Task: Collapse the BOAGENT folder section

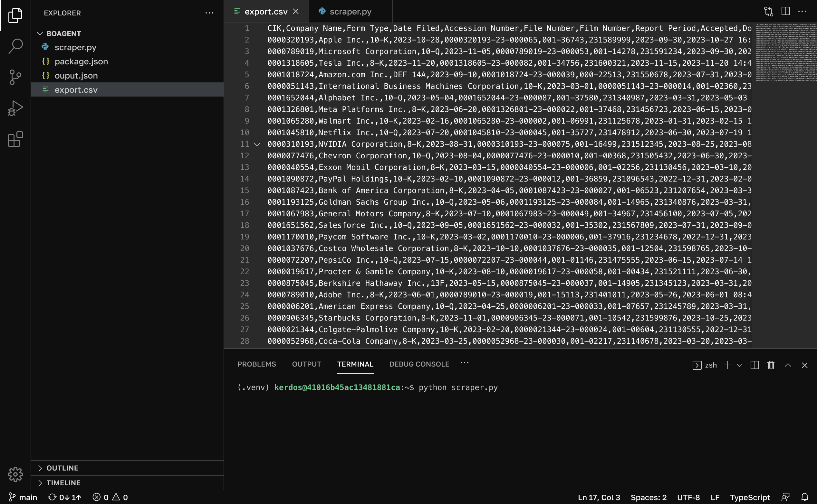Action: pyautogui.click(x=40, y=33)
